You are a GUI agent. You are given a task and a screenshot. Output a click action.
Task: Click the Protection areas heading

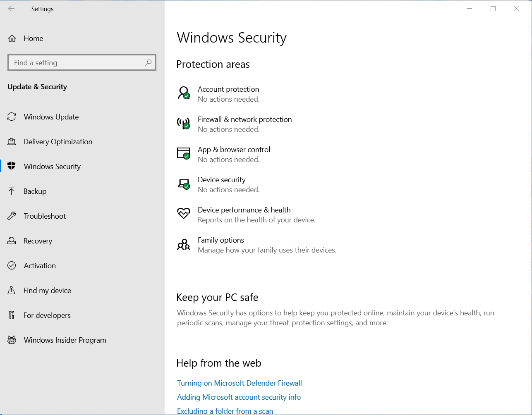click(x=213, y=64)
